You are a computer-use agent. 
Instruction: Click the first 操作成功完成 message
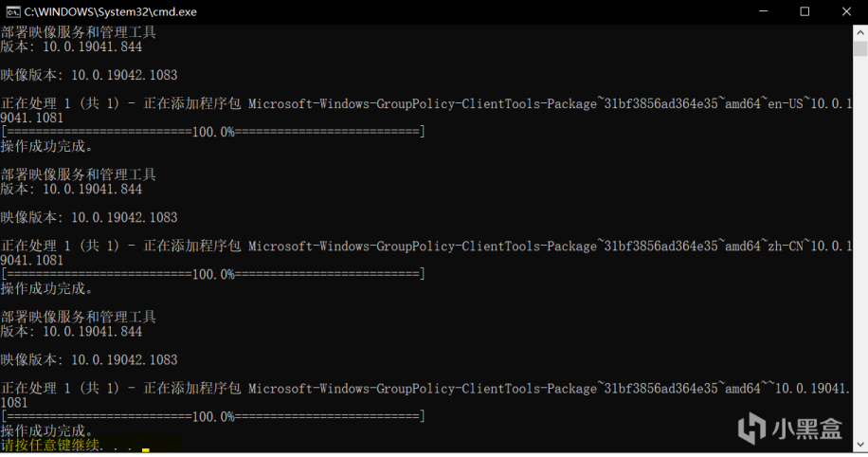(x=47, y=146)
